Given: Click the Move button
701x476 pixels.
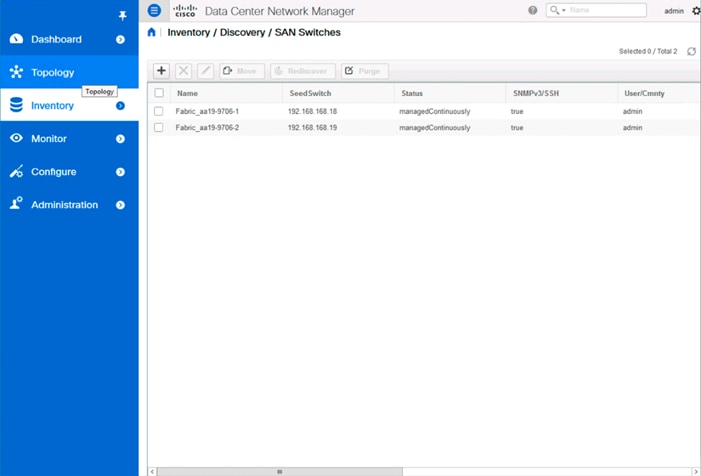Looking at the screenshot, I should [x=242, y=71].
